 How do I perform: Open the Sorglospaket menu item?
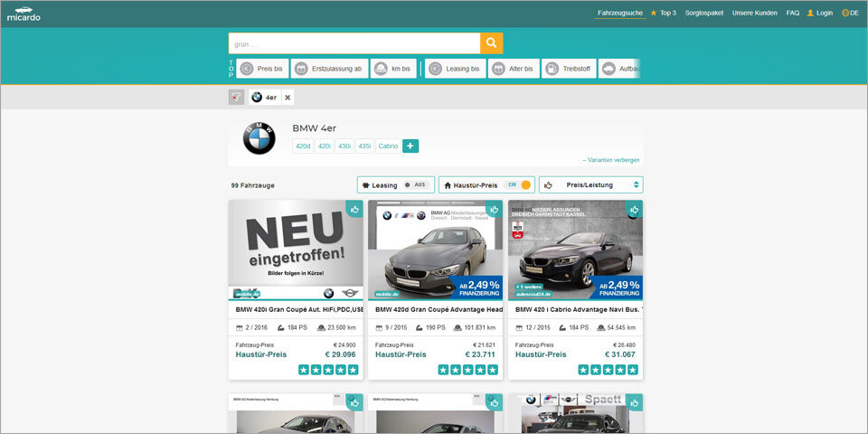(x=704, y=13)
